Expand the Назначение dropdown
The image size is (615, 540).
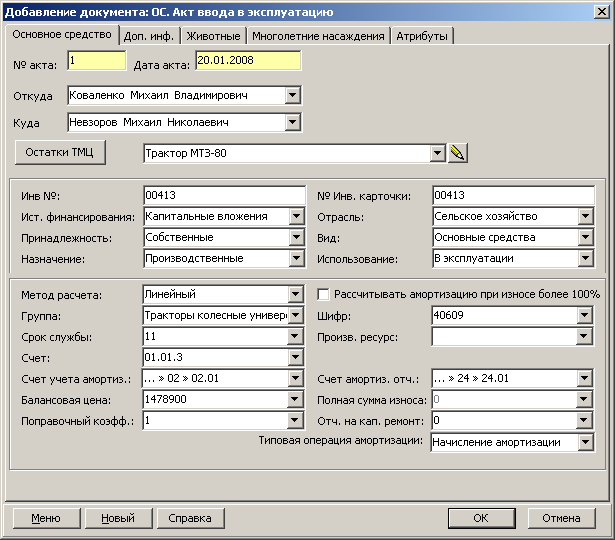pos(297,258)
